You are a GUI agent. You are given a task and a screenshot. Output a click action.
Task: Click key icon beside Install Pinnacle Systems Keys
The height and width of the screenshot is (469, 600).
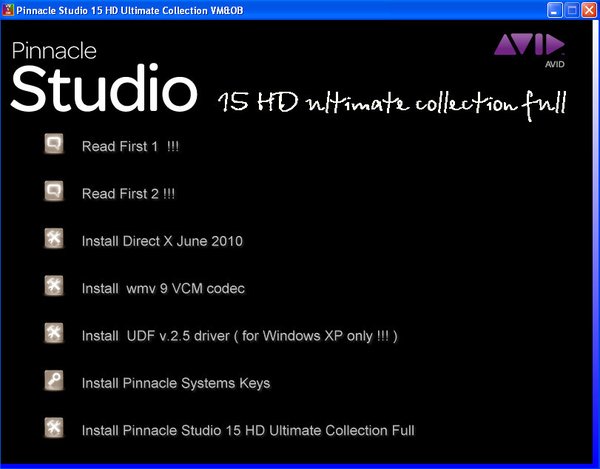(54, 380)
